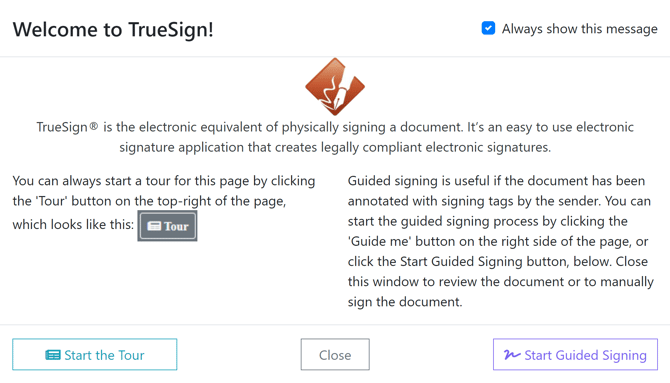Click the 'Start the Tour' label text
Image resolution: width=670 pixels, height=383 pixels.
pos(104,355)
